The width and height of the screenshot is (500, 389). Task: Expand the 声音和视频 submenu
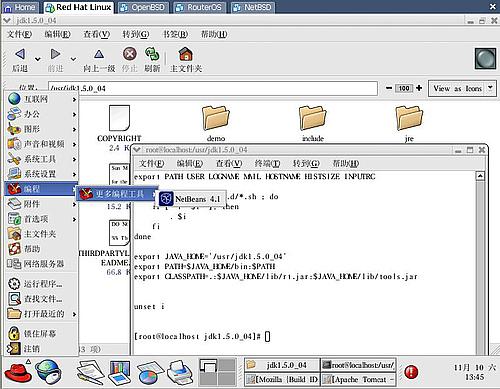point(42,144)
